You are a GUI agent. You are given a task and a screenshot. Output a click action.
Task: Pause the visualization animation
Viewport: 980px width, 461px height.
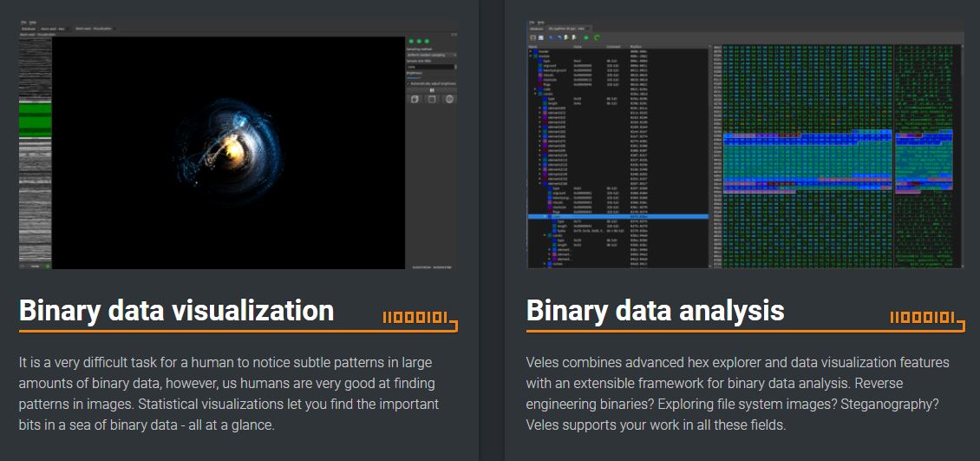(x=432, y=89)
